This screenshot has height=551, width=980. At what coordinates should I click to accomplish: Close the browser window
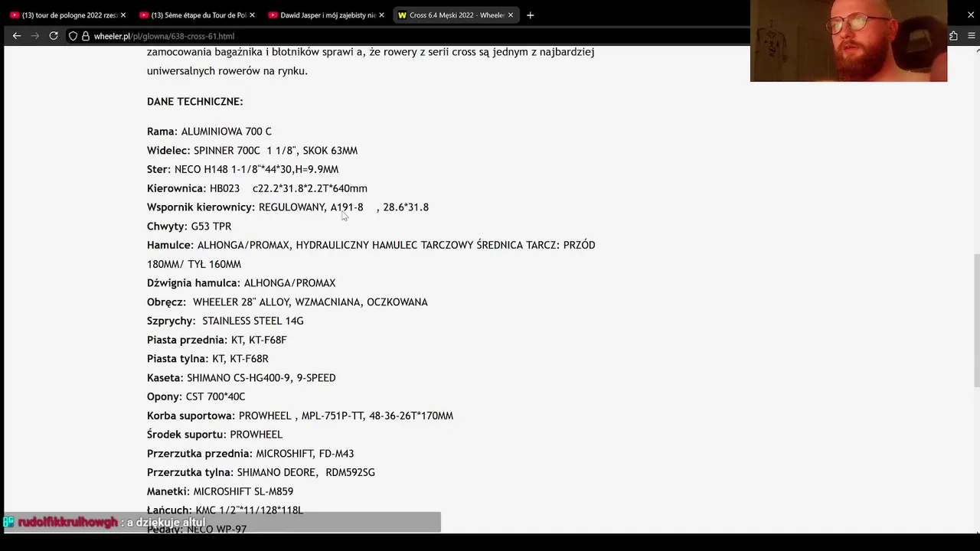[971, 15]
